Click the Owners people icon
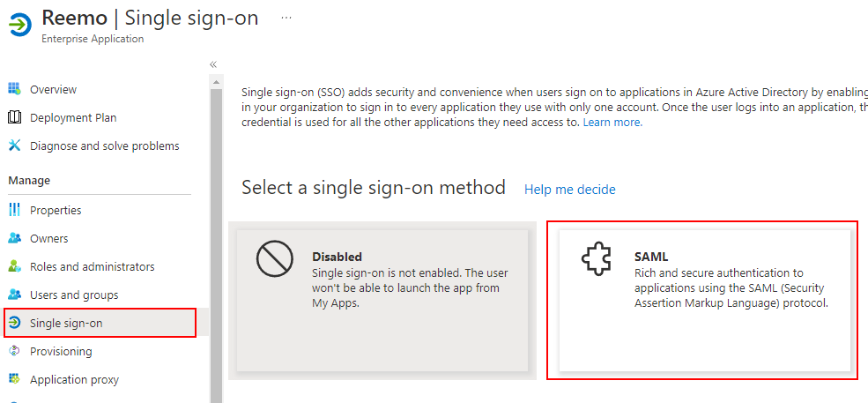Image resolution: width=868 pixels, height=403 pixels. coord(14,238)
